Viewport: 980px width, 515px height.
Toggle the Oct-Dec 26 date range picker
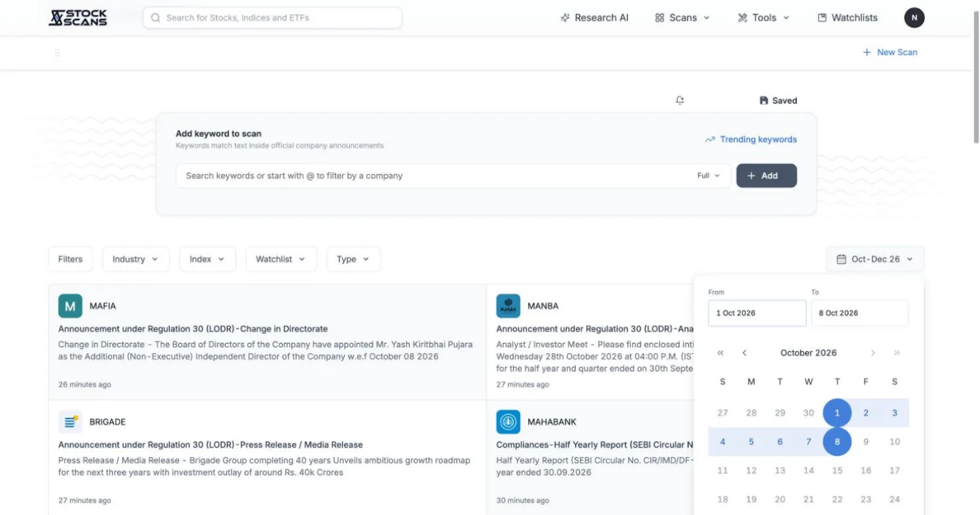pyautogui.click(x=875, y=259)
